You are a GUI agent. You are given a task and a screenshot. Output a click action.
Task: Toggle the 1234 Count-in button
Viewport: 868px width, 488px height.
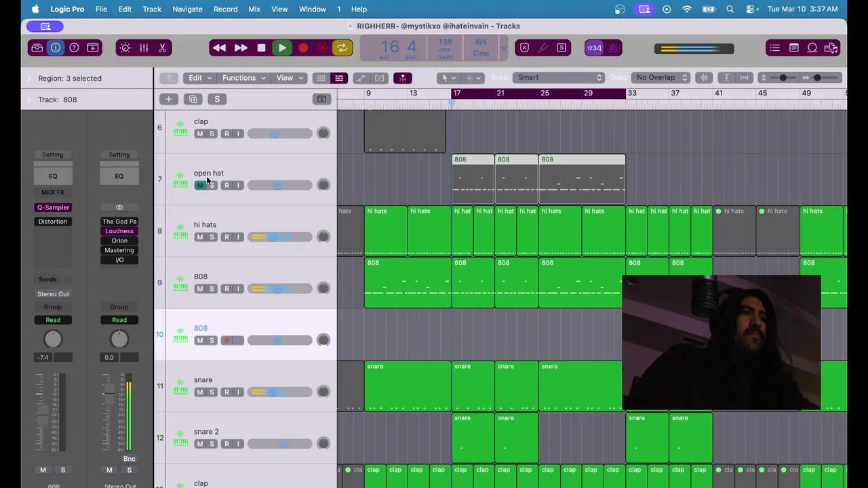click(594, 48)
